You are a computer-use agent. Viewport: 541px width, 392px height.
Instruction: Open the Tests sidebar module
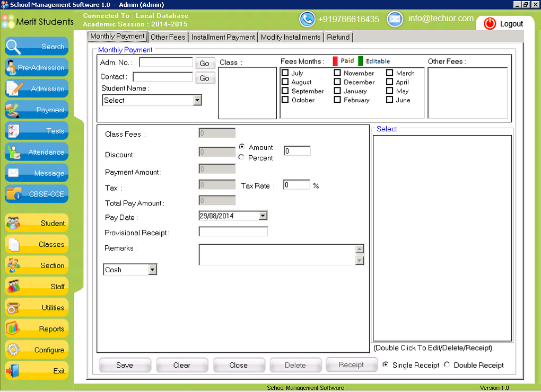37,131
